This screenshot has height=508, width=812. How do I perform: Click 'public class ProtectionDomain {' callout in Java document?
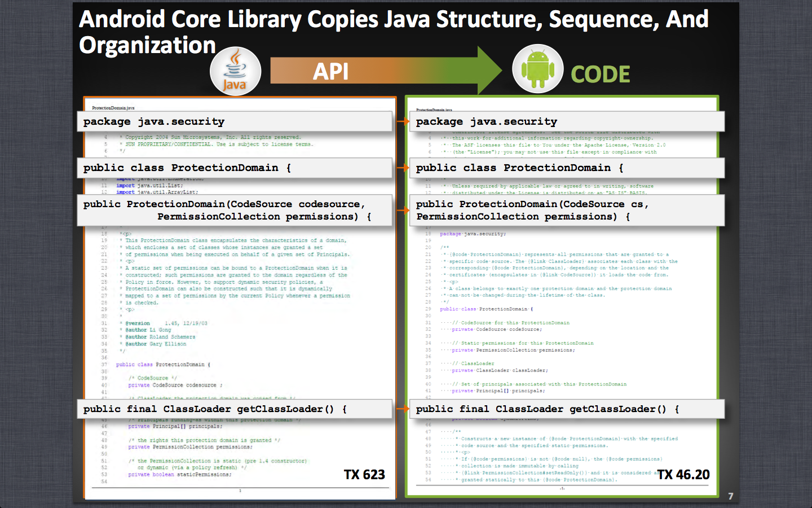[235, 168]
